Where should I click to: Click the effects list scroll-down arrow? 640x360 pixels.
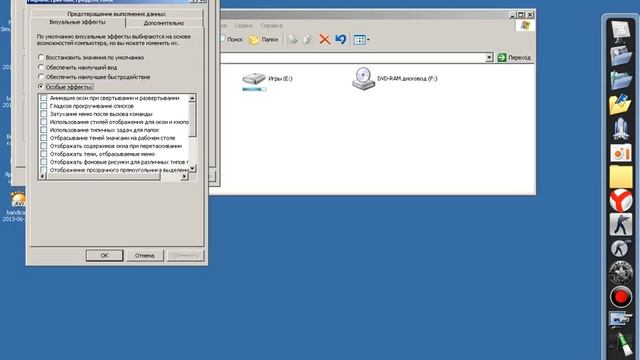coord(193,168)
